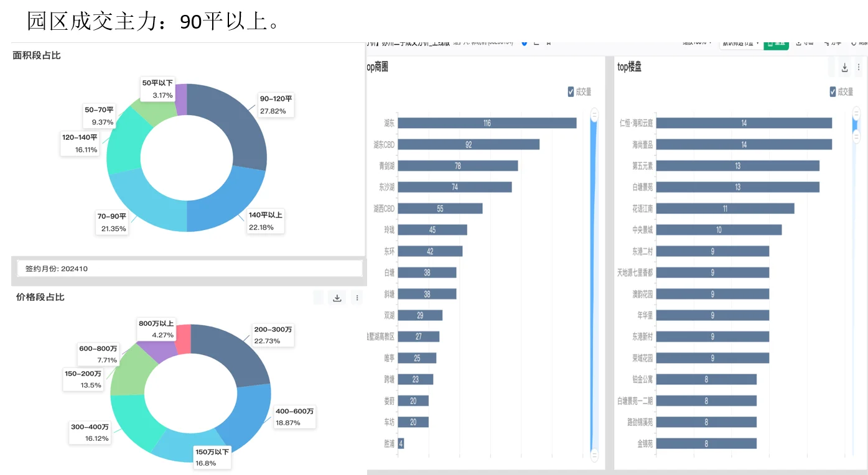Click the 东港二村 axis label
Viewport: 868px width, 475px height.
coord(643,251)
